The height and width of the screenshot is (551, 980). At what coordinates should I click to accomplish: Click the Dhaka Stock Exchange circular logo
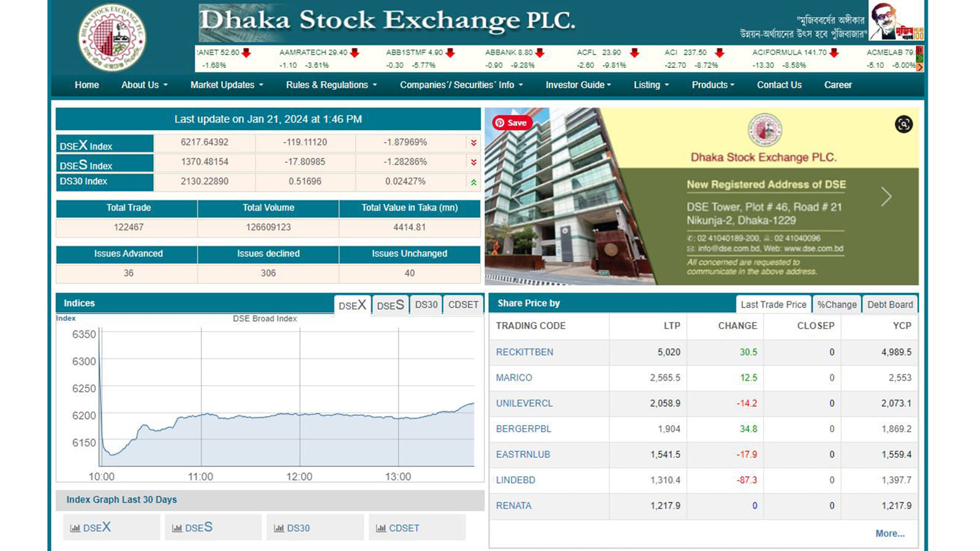(112, 37)
